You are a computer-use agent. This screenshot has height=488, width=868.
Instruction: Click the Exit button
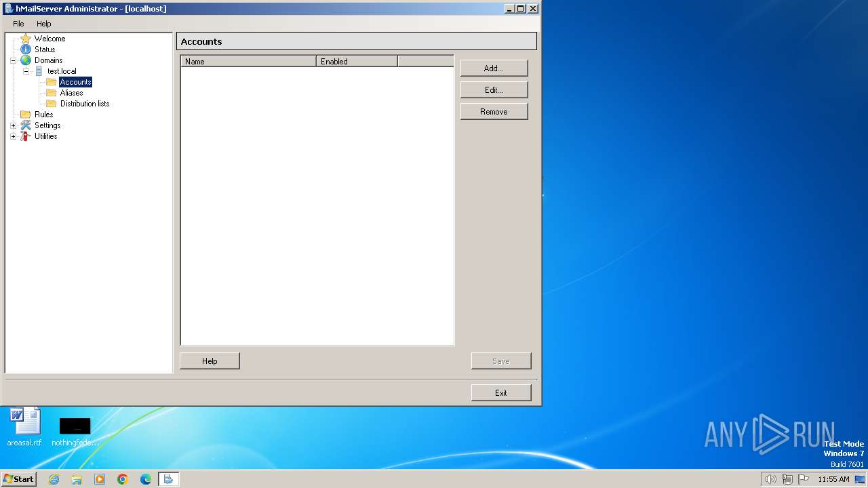click(501, 393)
